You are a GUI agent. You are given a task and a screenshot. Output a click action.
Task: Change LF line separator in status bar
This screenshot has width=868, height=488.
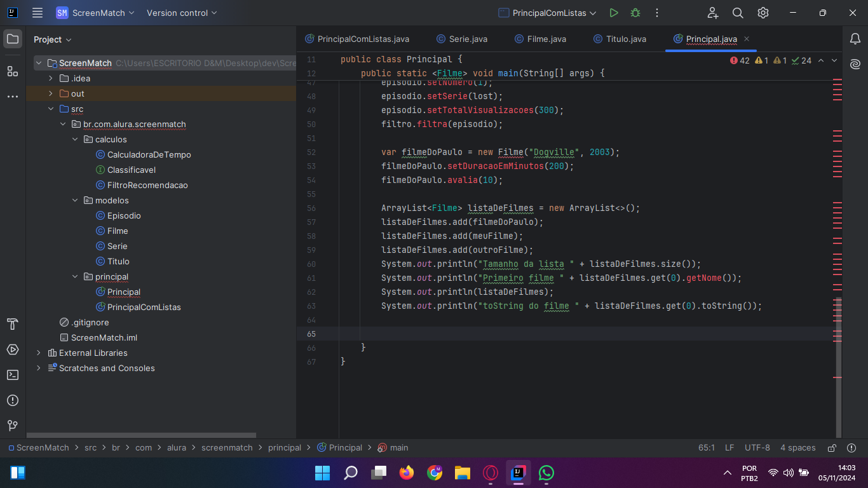pyautogui.click(x=729, y=448)
